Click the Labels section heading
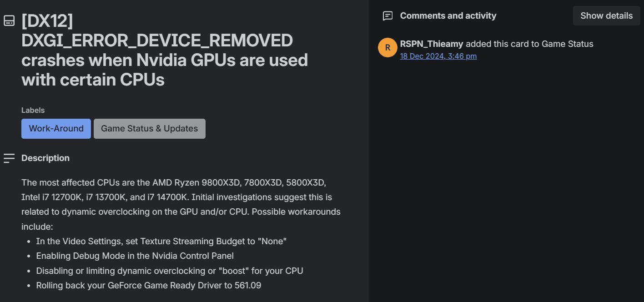The image size is (644, 302). [33, 110]
